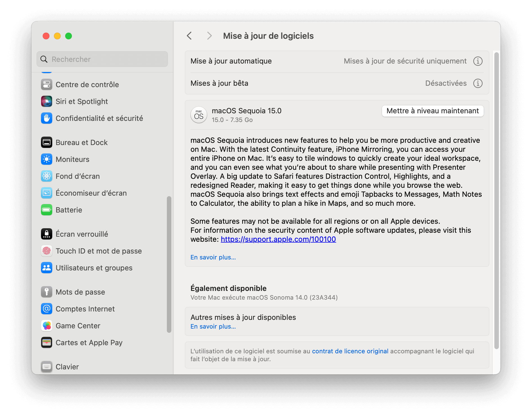This screenshot has height=416, width=532.
Task: Click the macOS Sequoia OS icon
Action: pos(199,115)
